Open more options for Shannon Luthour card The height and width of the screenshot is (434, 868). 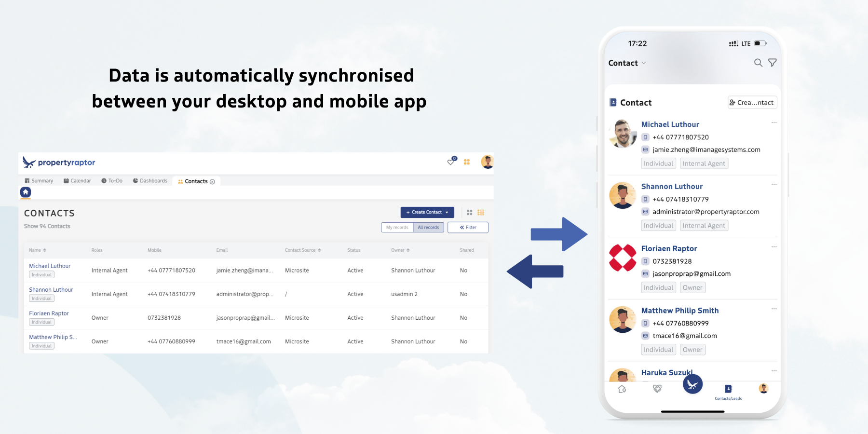click(x=774, y=185)
